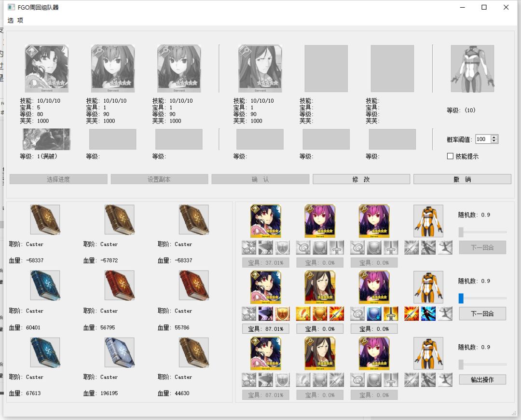The height and width of the screenshot is (420, 521).
Task: Enable the 技能提示 checkbox
Action: [450, 156]
